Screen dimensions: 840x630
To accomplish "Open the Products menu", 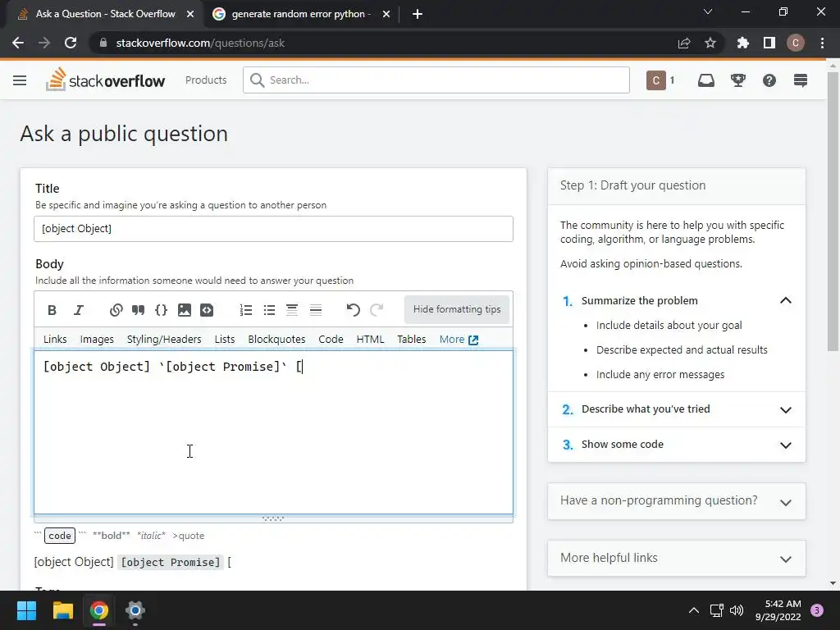I will (206, 80).
